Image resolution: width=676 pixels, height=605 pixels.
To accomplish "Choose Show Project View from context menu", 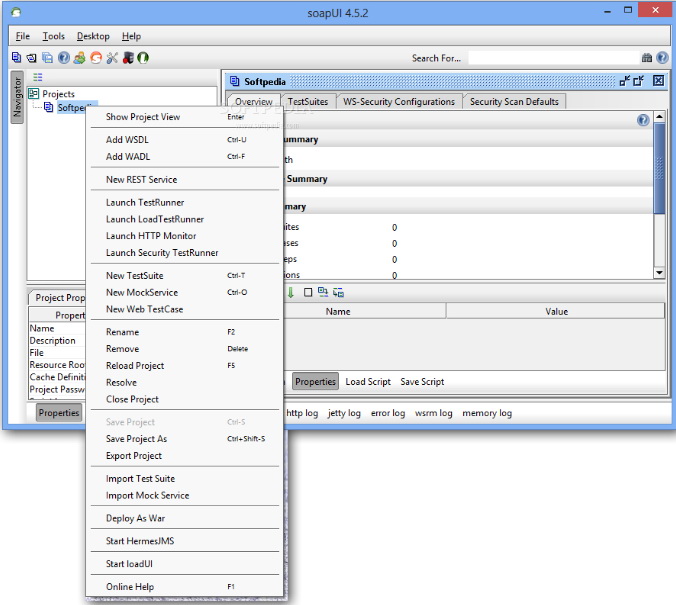I will [185, 117].
